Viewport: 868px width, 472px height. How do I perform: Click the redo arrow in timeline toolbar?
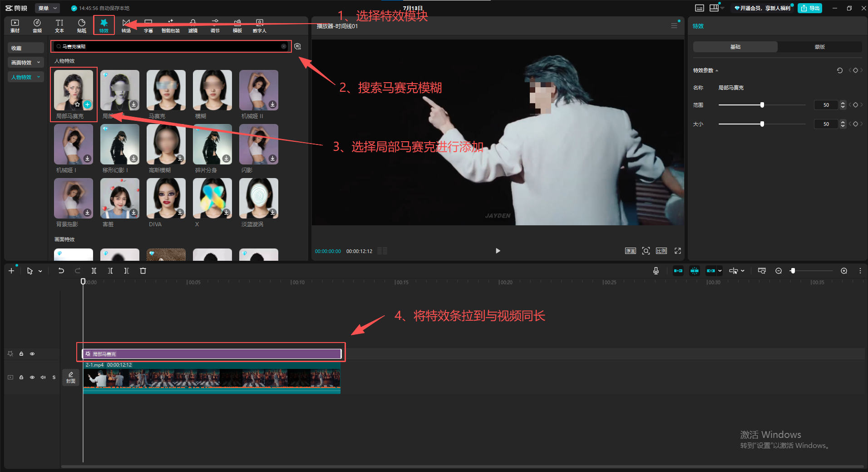(78, 271)
